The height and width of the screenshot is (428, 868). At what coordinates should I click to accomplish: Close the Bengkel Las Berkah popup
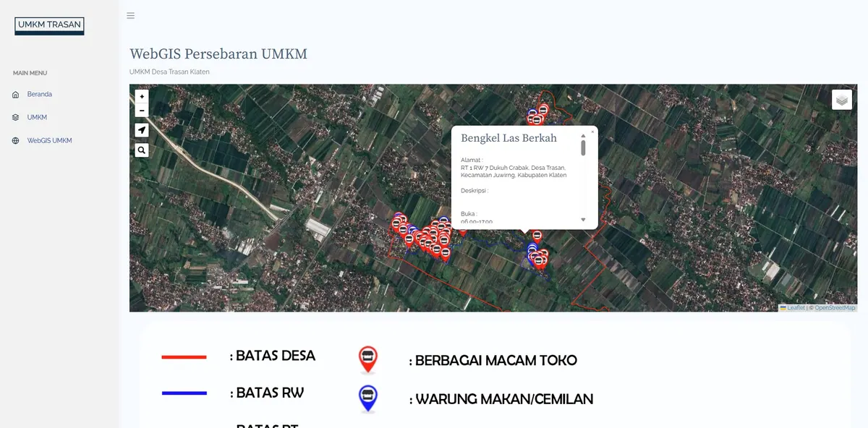click(592, 132)
